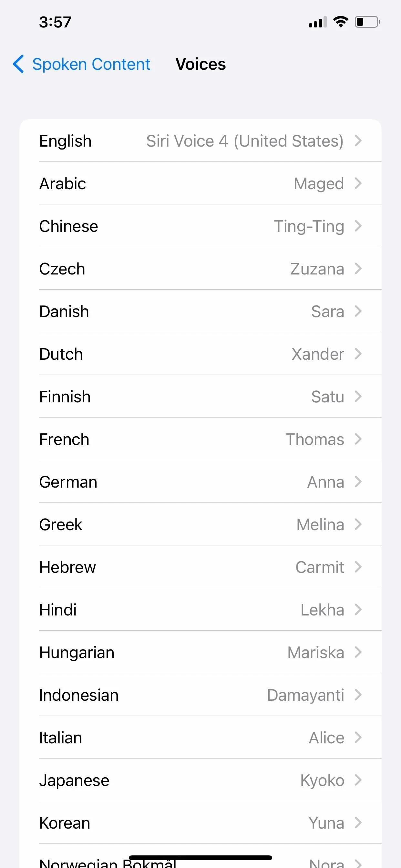Tap the chevron beside Thomas
Viewport: 401px width, 868px height.
(358, 439)
